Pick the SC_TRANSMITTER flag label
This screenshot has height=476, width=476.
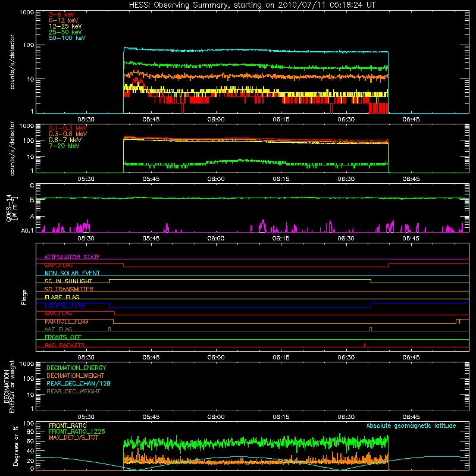pyautogui.click(x=68, y=289)
